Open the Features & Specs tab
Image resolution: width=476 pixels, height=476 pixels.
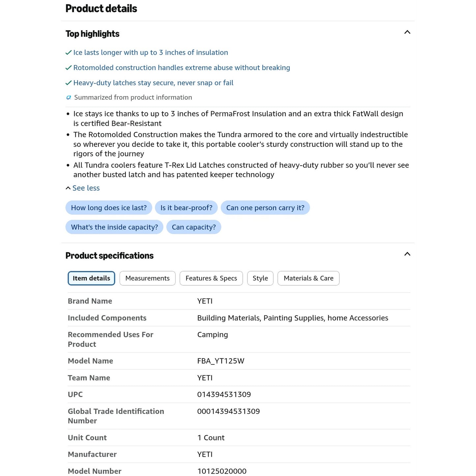pyautogui.click(x=211, y=278)
